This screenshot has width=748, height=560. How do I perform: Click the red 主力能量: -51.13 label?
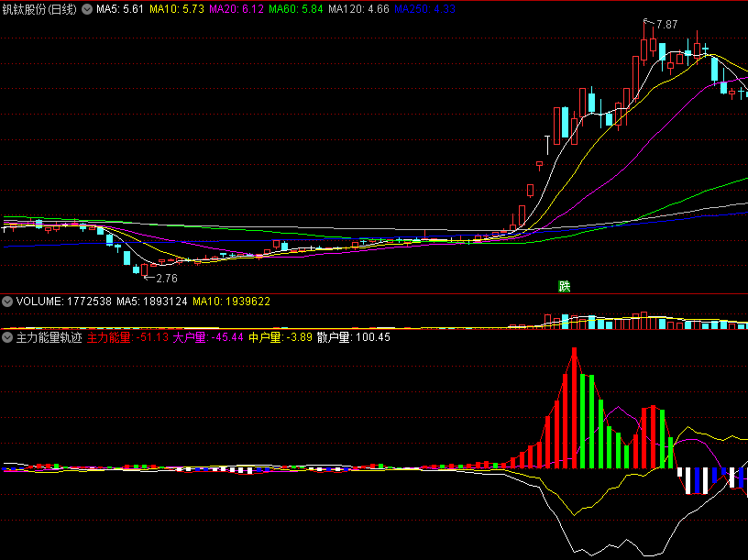click(x=127, y=337)
